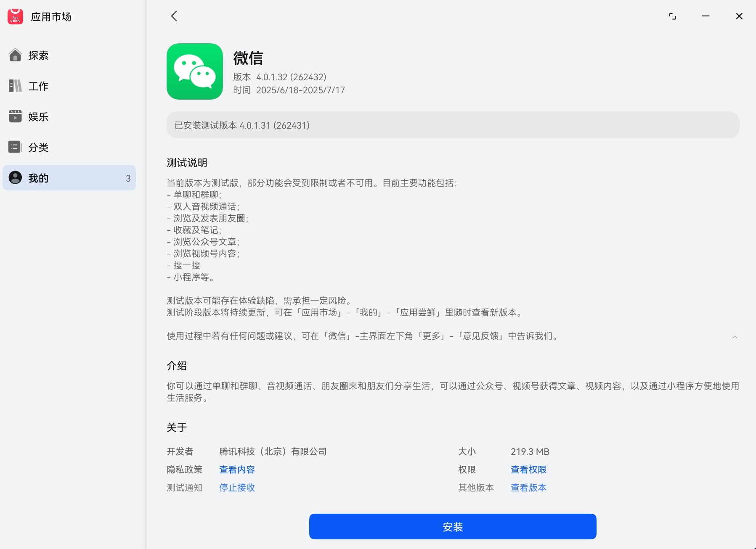This screenshot has width=756, height=549.
Task: Click the line '- 小程序等。'
Action: pos(191,277)
